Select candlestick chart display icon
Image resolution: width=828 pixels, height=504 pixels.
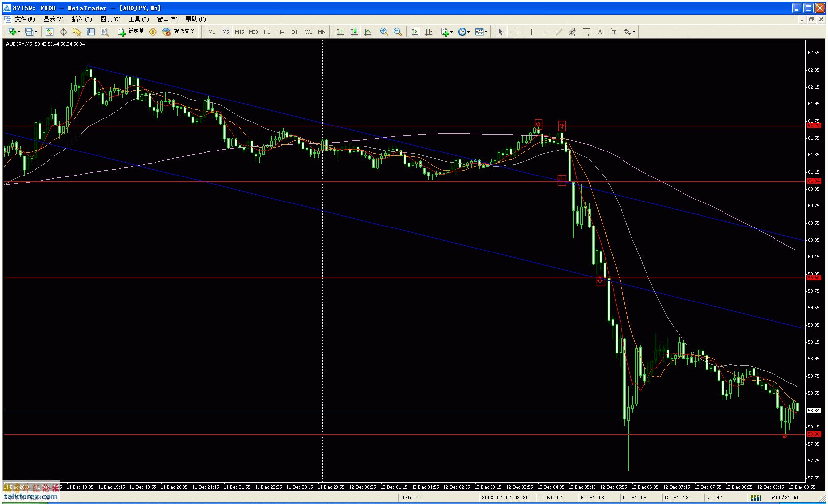[x=354, y=32]
